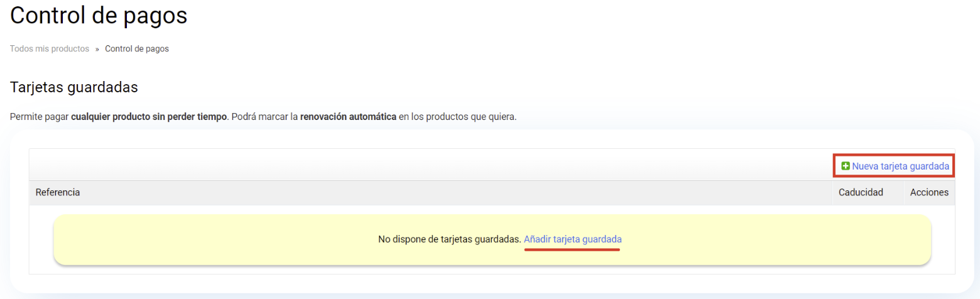The height and width of the screenshot is (299, 980).
Task: Click the Referencia column header
Action: click(x=58, y=192)
